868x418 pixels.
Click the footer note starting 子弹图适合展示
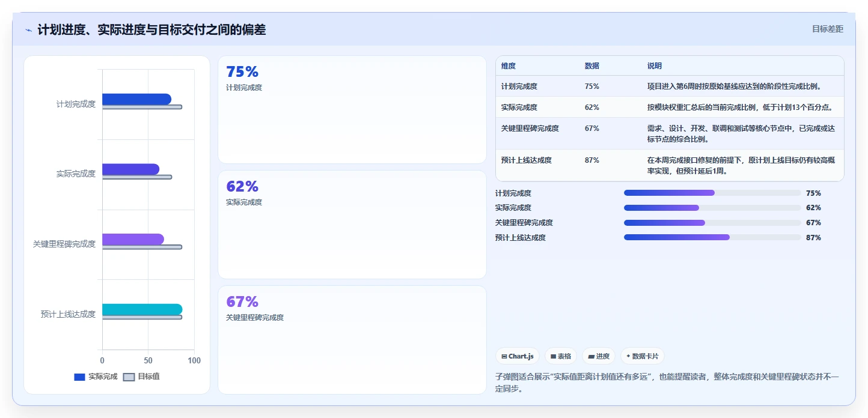pyautogui.click(x=667, y=383)
